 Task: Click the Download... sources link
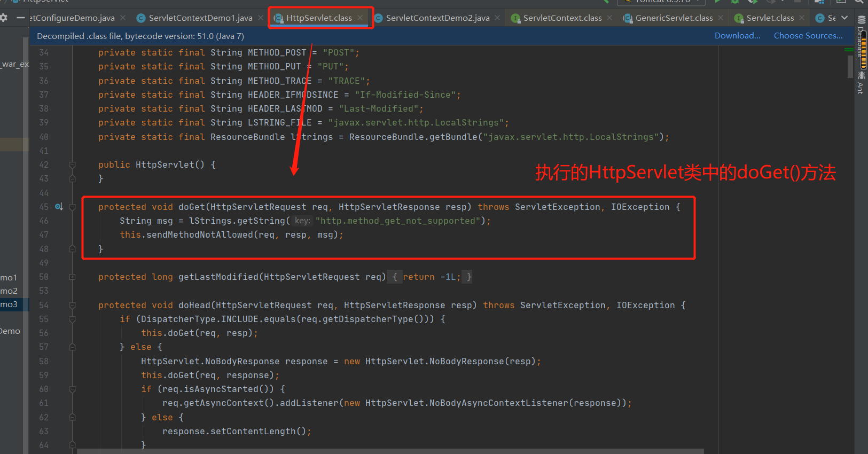click(738, 36)
